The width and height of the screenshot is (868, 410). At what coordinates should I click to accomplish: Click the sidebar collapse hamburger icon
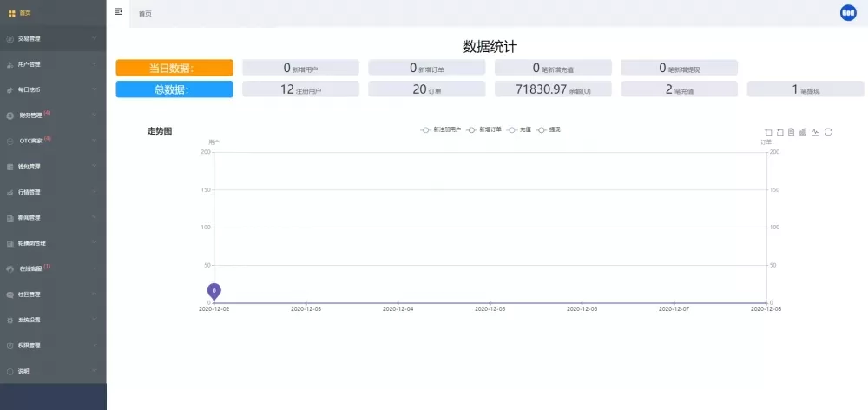coord(118,12)
